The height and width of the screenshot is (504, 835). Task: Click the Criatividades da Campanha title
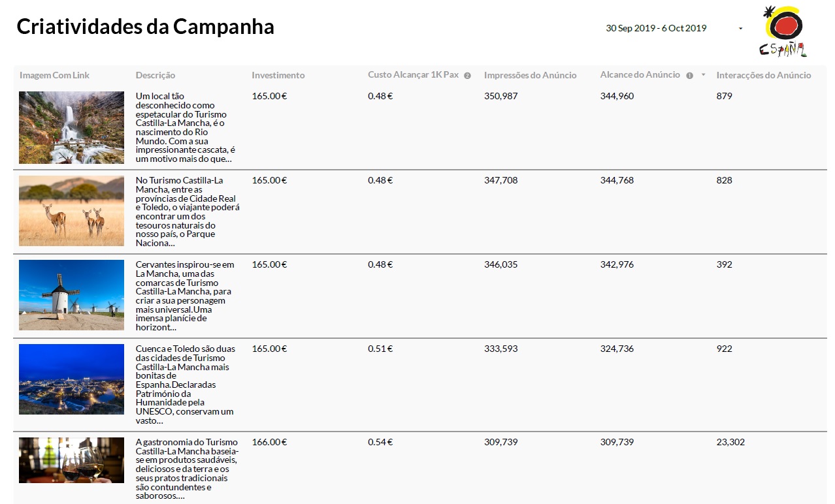pyautogui.click(x=145, y=27)
